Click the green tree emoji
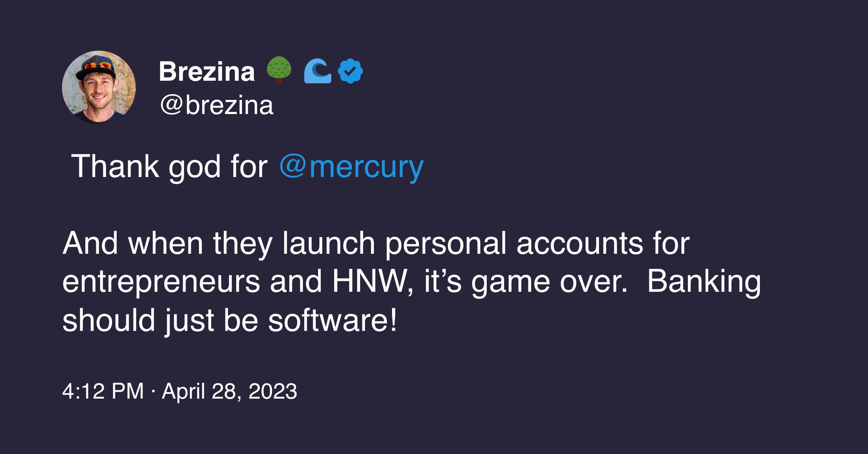This screenshot has height=454, width=868. (279, 70)
